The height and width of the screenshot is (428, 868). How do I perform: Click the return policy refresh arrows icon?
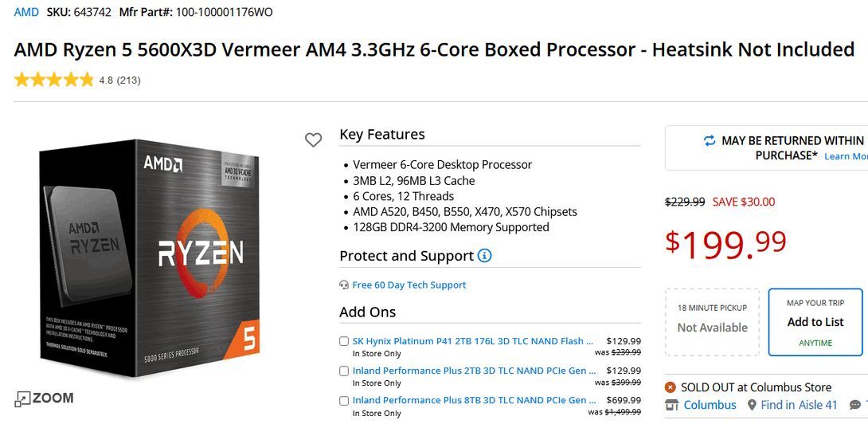coord(709,141)
